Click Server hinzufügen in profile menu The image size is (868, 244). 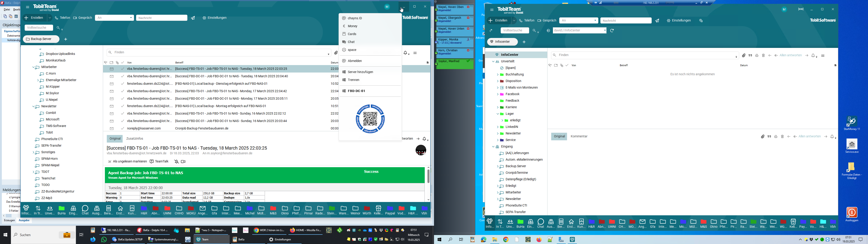[x=361, y=72]
